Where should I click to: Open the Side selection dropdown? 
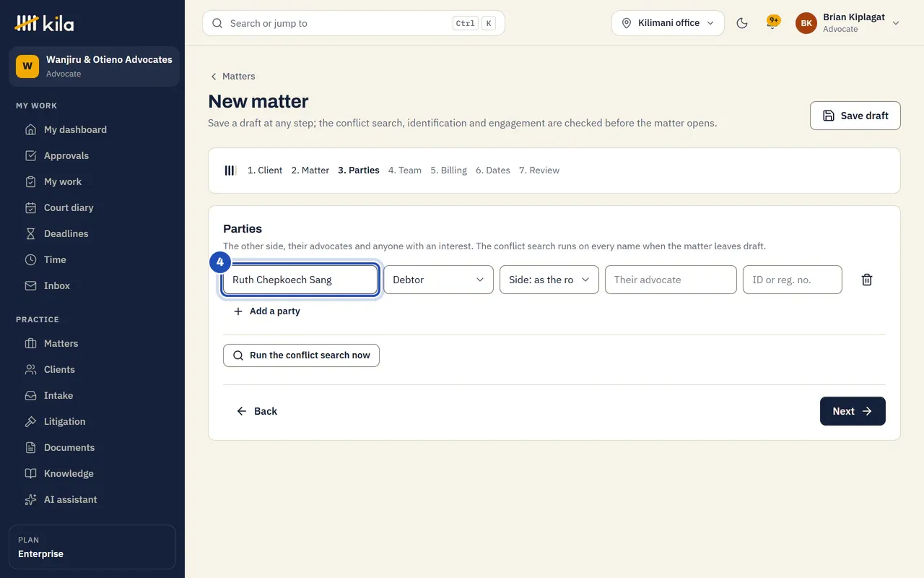(x=549, y=280)
